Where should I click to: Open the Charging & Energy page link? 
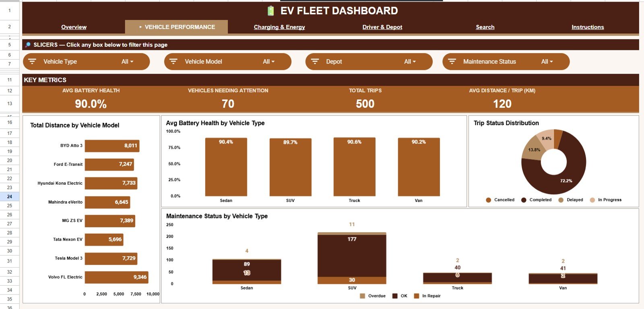[x=279, y=27]
